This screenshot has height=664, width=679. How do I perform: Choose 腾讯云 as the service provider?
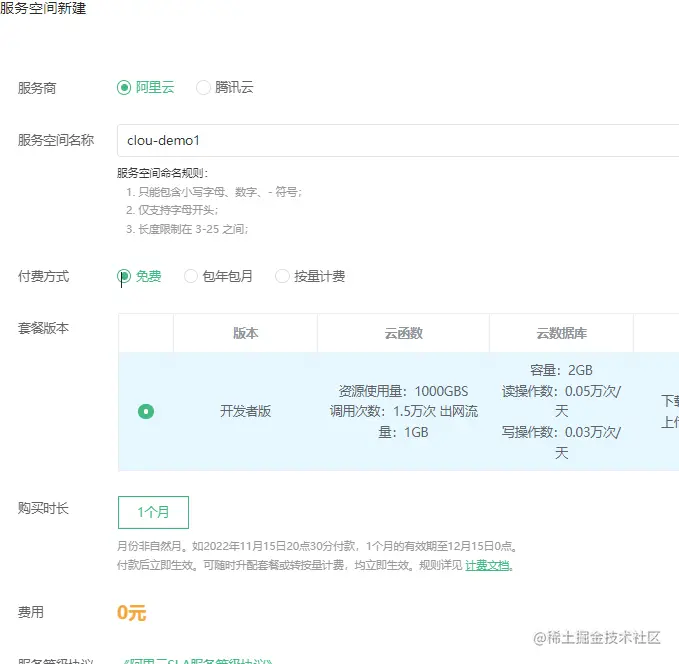[203, 87]
